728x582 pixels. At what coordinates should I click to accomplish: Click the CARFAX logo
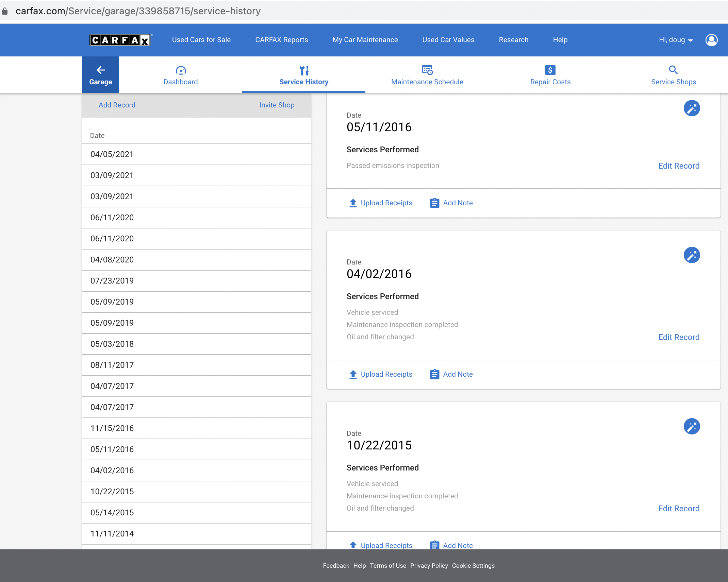click(120, 40)
